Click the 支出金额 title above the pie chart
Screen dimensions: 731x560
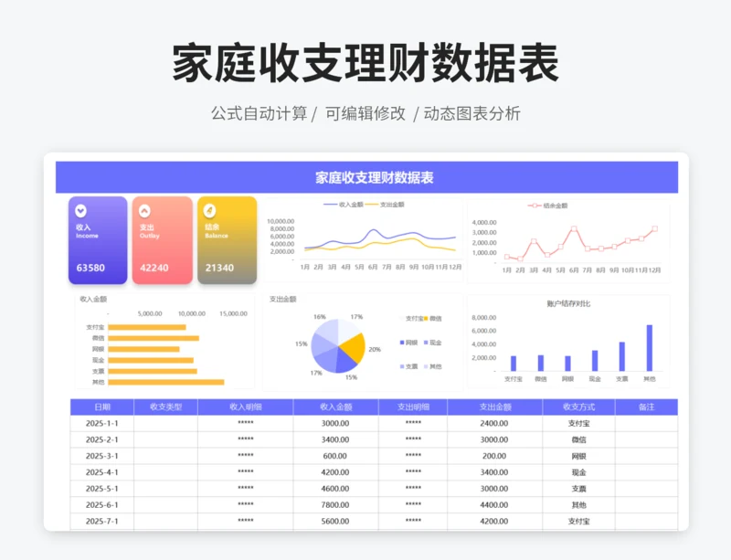tap(282, 299)
